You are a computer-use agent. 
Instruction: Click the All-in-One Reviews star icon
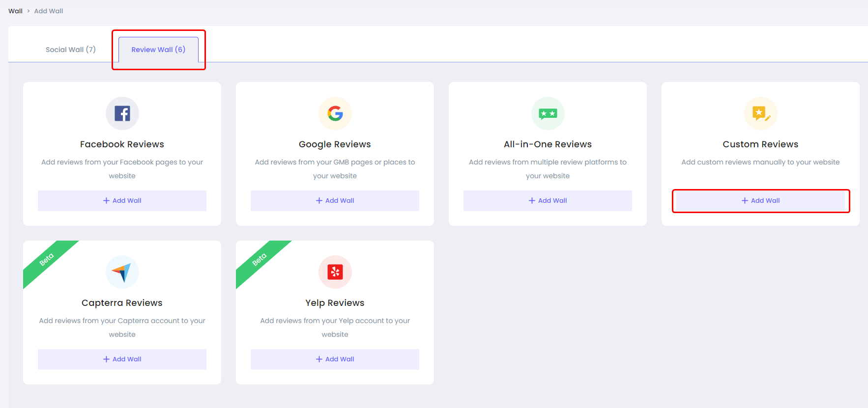coord(548,113)
